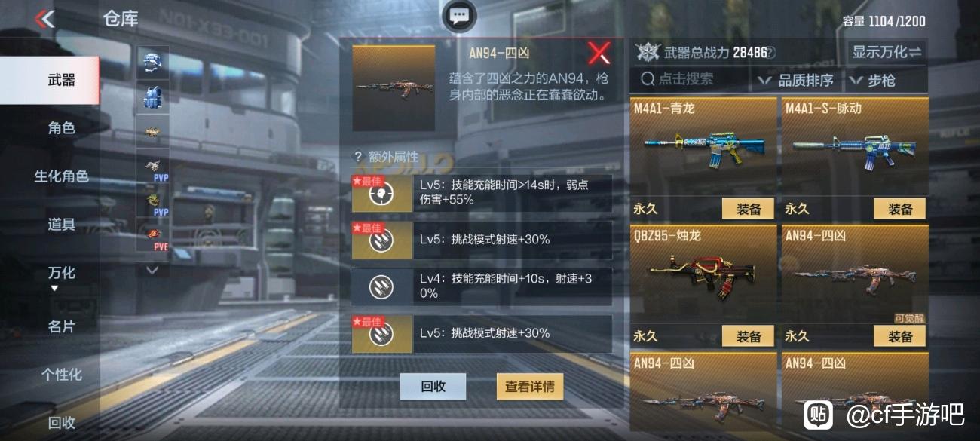Switch to the 角色 sidebar tab
The image size is (980, 441).
(x=62, y=128)
